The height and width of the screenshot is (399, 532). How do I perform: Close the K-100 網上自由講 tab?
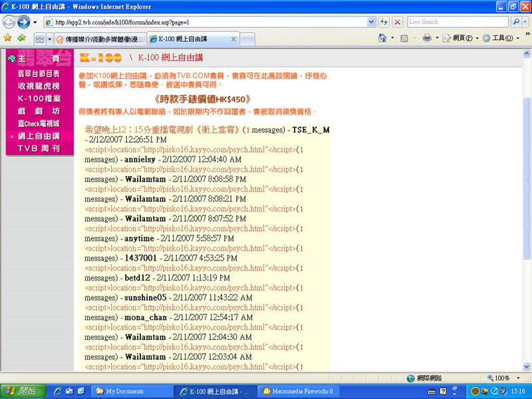(x=233, y=39)
